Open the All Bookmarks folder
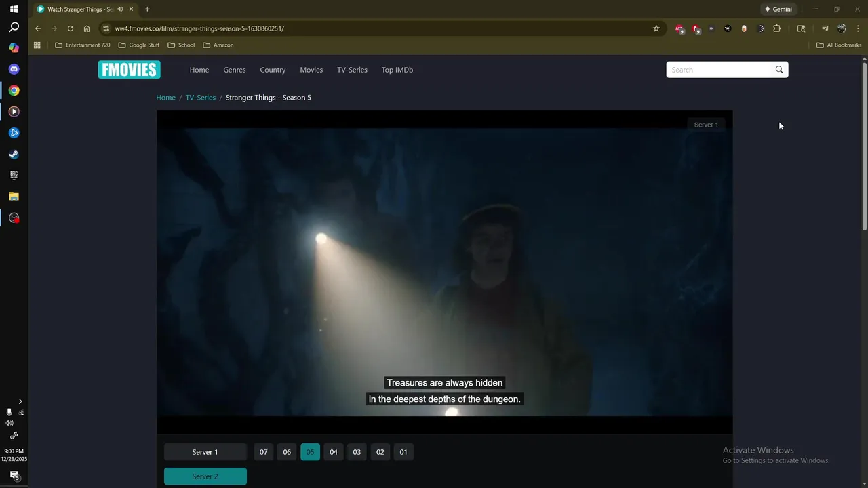Screen dimensions: 868x488 (x=839, y=45)
